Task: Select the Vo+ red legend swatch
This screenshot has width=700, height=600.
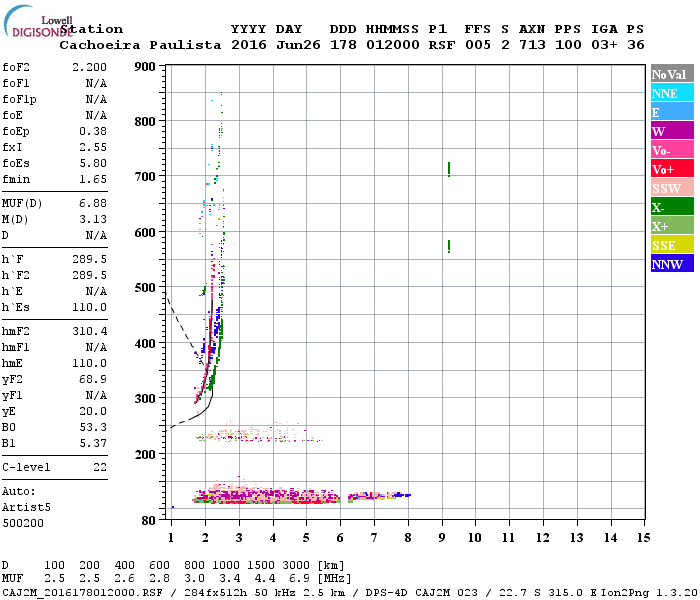Action: tap(672, 169)
